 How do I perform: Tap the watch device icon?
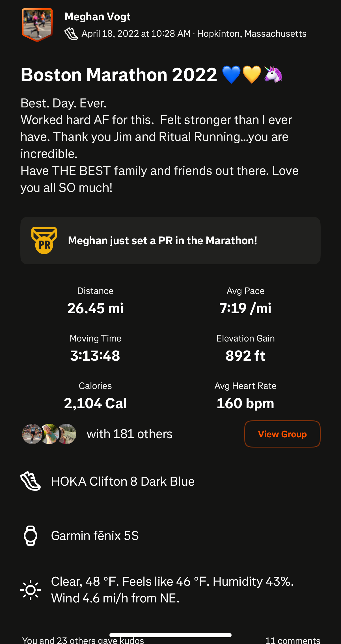tap(31, 536)
